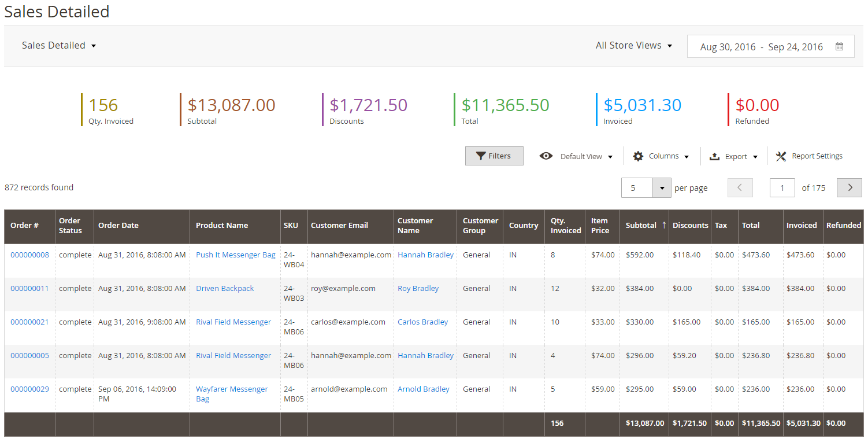This screenshot has height=442, width=868.
Task: Expand the Sales Detailed report dropdown
Action: (x=59, y=45)
